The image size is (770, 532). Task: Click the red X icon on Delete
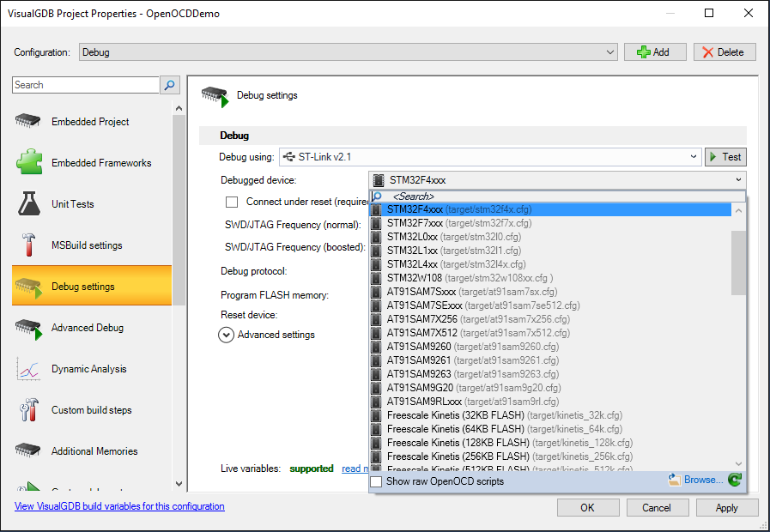point(707,52)
